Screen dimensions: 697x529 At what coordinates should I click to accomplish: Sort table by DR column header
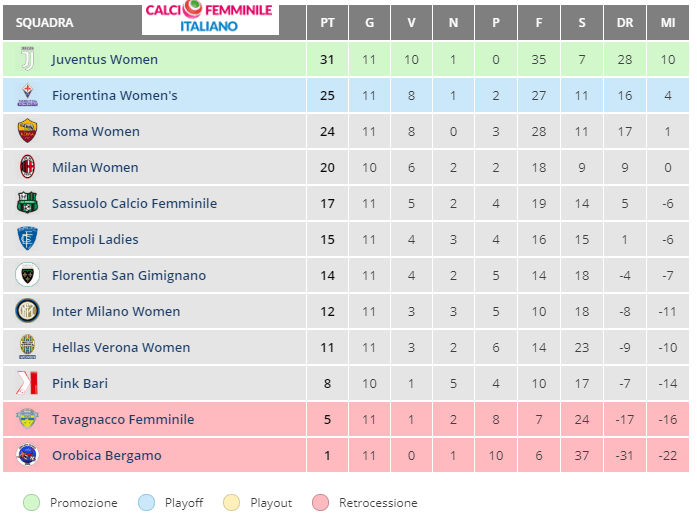[625, 22]
